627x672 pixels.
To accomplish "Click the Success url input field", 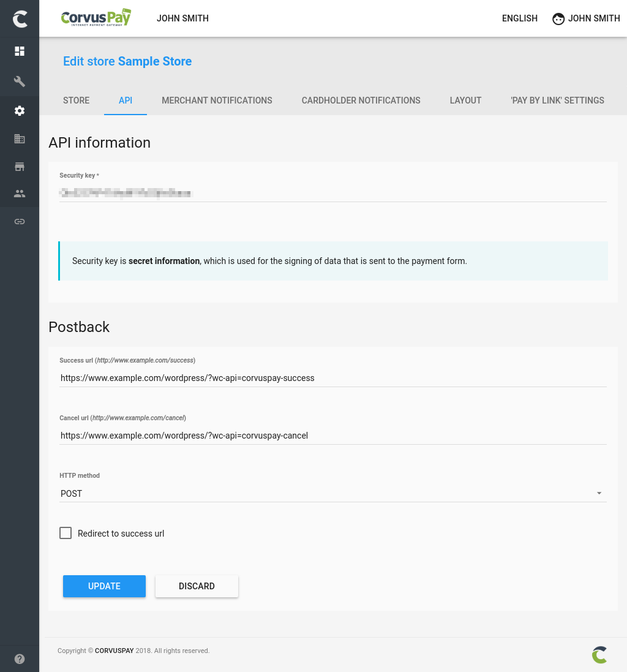I will [x=332, y=378].
